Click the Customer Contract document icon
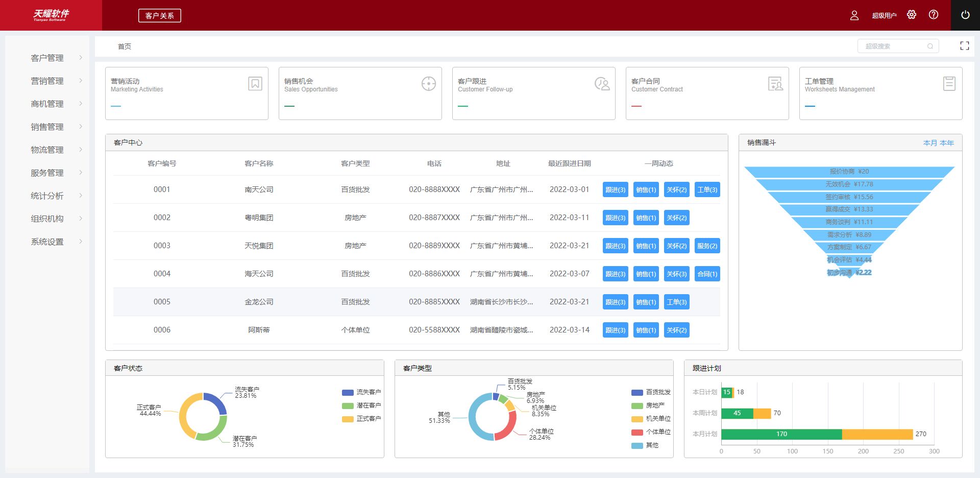This screenshot has height=478, width=980. [776, 83]
